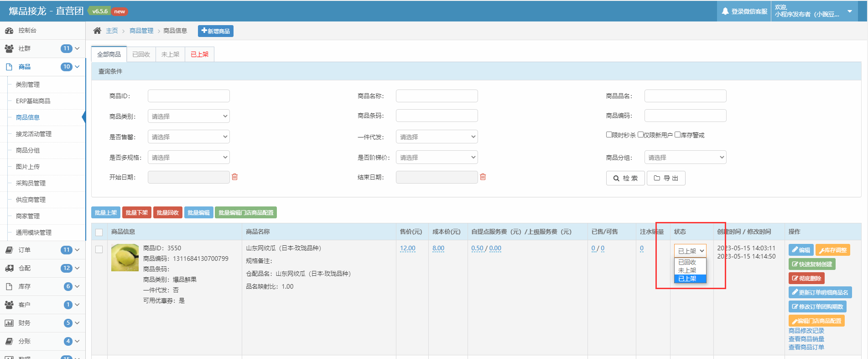The width and height of the screenshot is (868, 359).
Task: Click the 仓配 badge showing 12
Action: pyautogui.click(x=67, y=268)
